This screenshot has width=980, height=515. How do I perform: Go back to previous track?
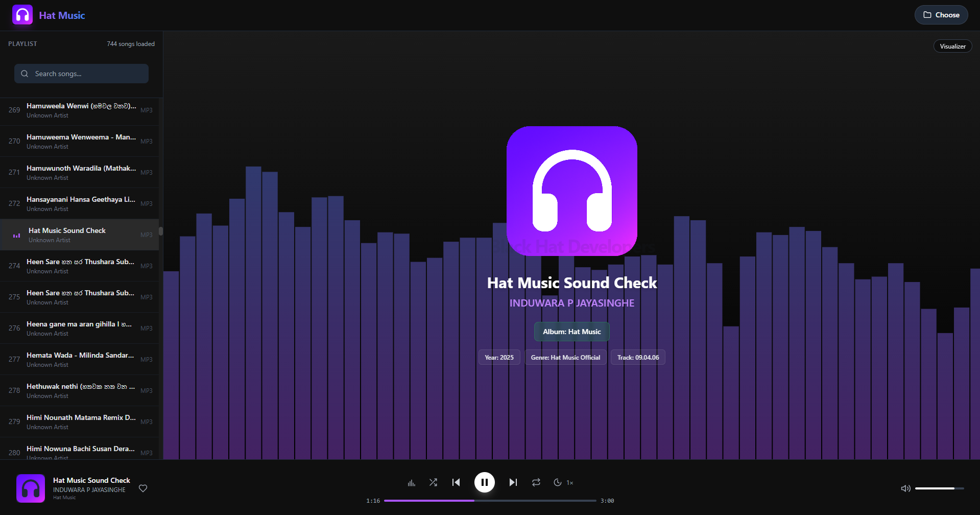456,482
